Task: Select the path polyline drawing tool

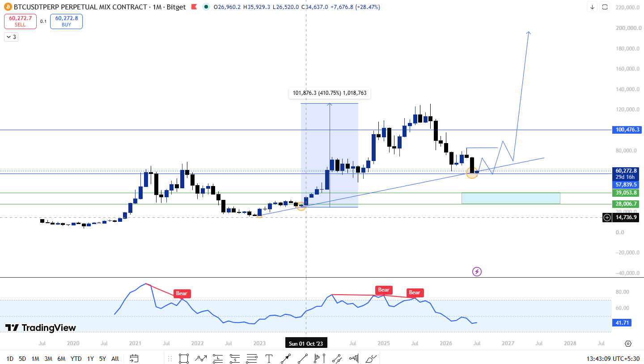Action: pyautogui.click(x=200, y=358)
